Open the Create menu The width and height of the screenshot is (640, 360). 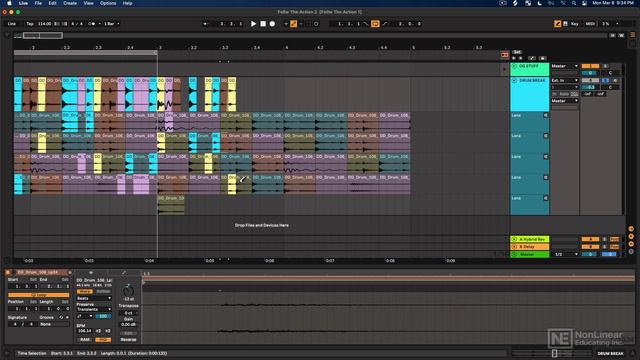click(70, 3)
